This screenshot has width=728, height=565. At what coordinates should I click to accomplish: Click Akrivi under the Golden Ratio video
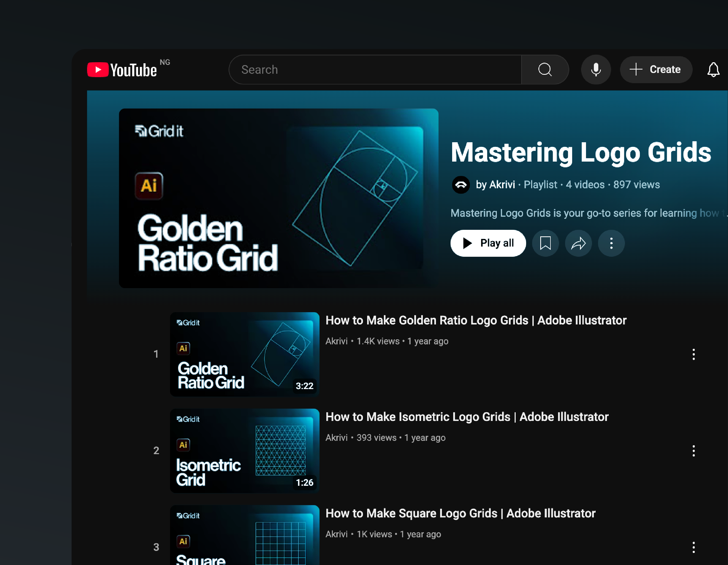point(336,341)
